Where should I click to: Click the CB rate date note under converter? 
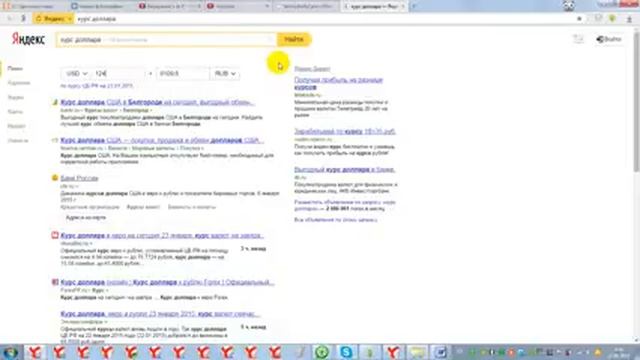(x=96, y=86)
